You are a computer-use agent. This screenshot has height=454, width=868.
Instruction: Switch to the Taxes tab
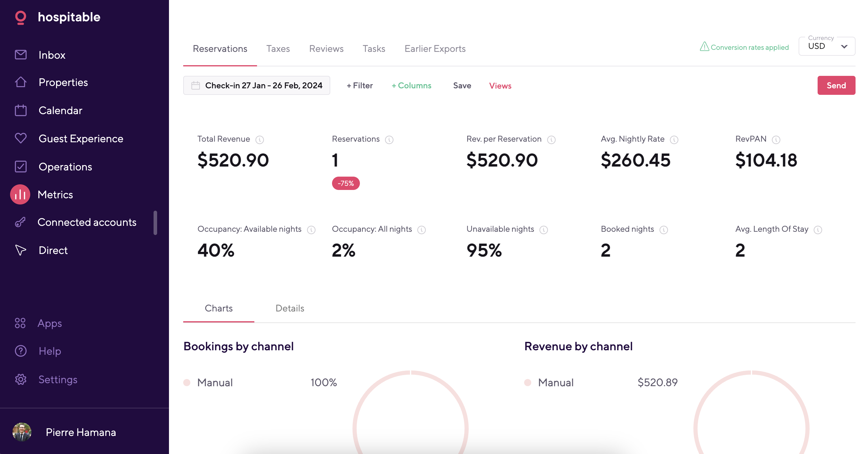pyautogui.click(x=278, y=49)
